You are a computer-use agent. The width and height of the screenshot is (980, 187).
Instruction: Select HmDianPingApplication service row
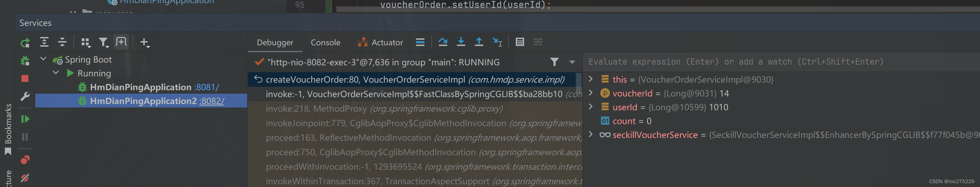point(141,87)
